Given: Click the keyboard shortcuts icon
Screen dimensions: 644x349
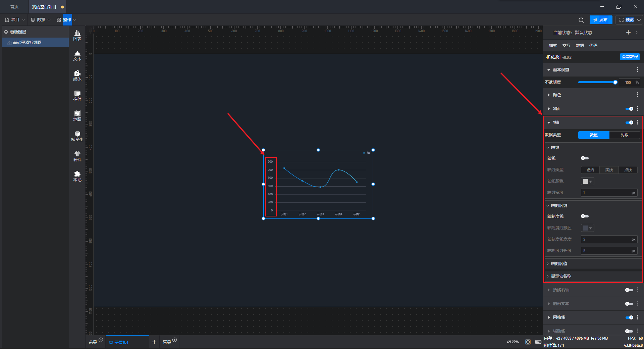Looking at the screenshot, I should [538, 342].
